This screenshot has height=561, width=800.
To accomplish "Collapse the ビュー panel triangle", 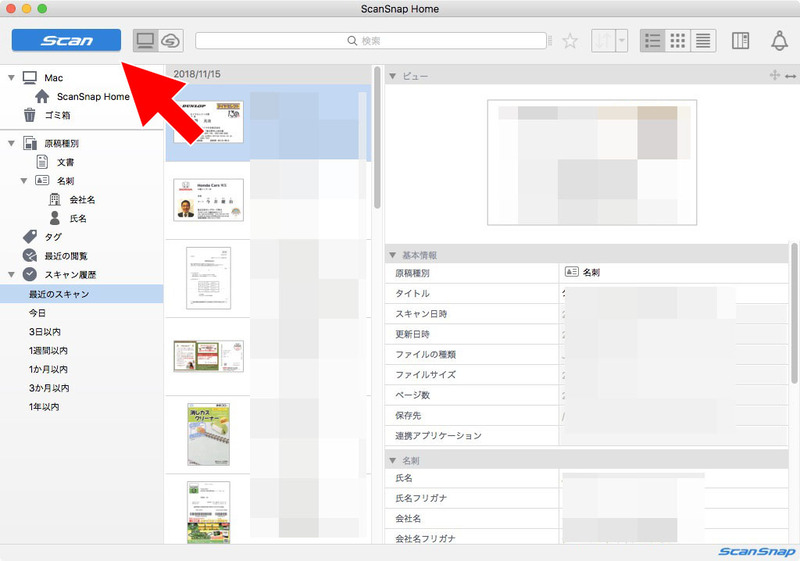I will pos(392,76).
